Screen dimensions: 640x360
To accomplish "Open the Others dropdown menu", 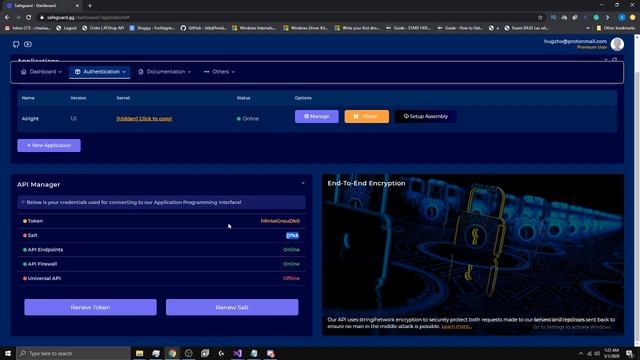I will coord(219,72).
